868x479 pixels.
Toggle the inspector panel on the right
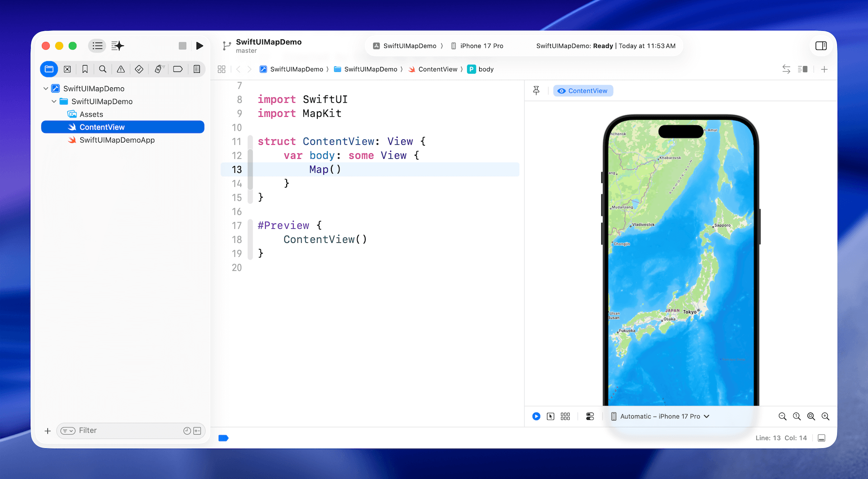[x=821, y=46]
